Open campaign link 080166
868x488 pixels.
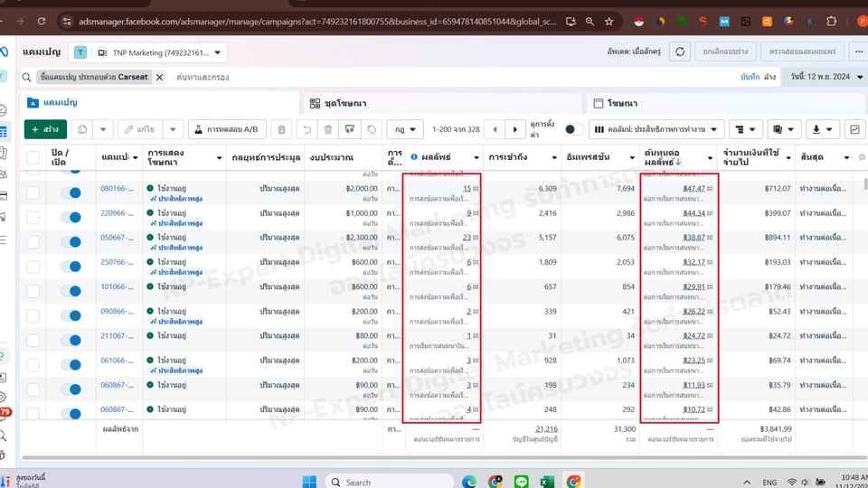click(x=117, y=189)
